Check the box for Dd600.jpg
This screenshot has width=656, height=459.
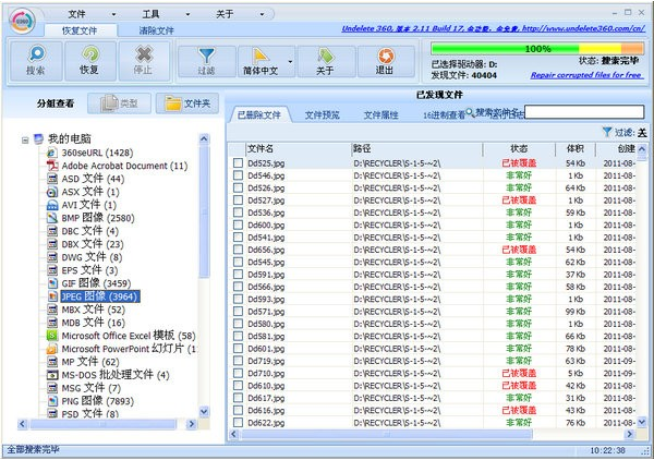pyautogui.click(x=238, y=225)
